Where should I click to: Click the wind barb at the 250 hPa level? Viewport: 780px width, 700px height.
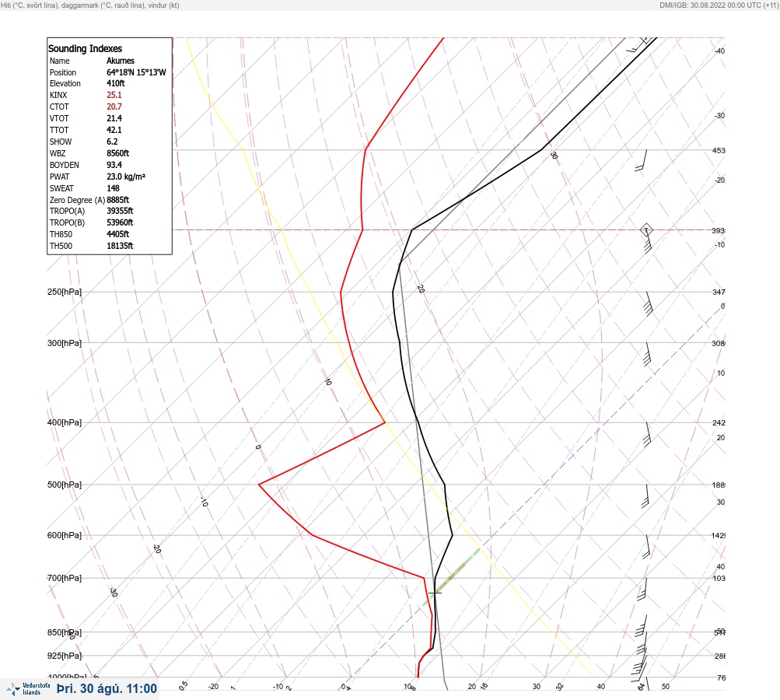(647, 304)
